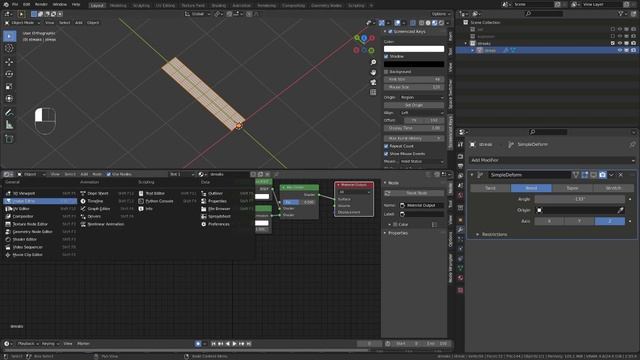Enable the Background checkbox
Viewport: 640px width, 360px height.
(x=386, y=72)
